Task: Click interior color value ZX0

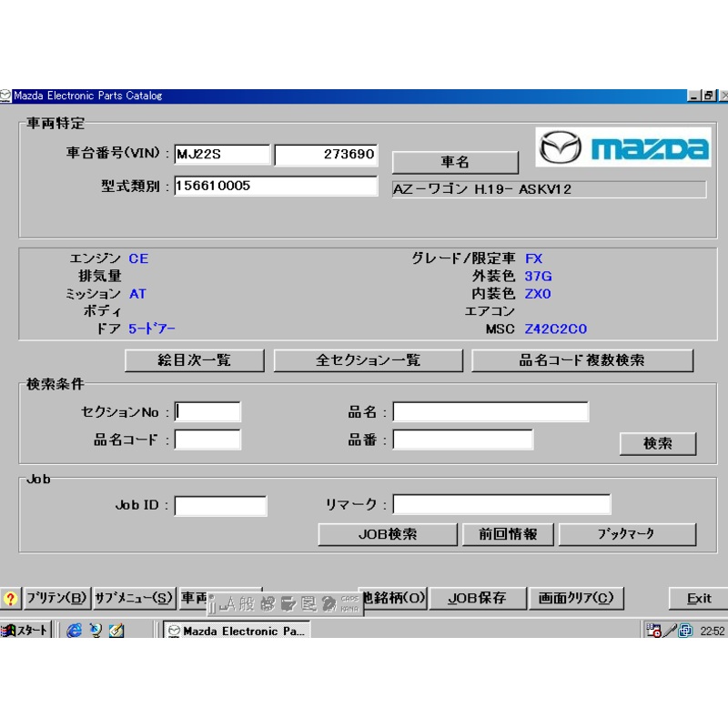Action: point(538,294)
